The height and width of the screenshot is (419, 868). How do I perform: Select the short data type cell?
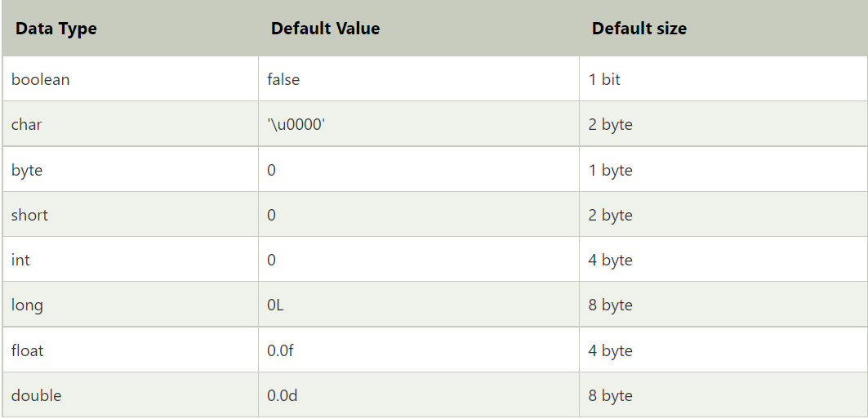click(30, 215)
